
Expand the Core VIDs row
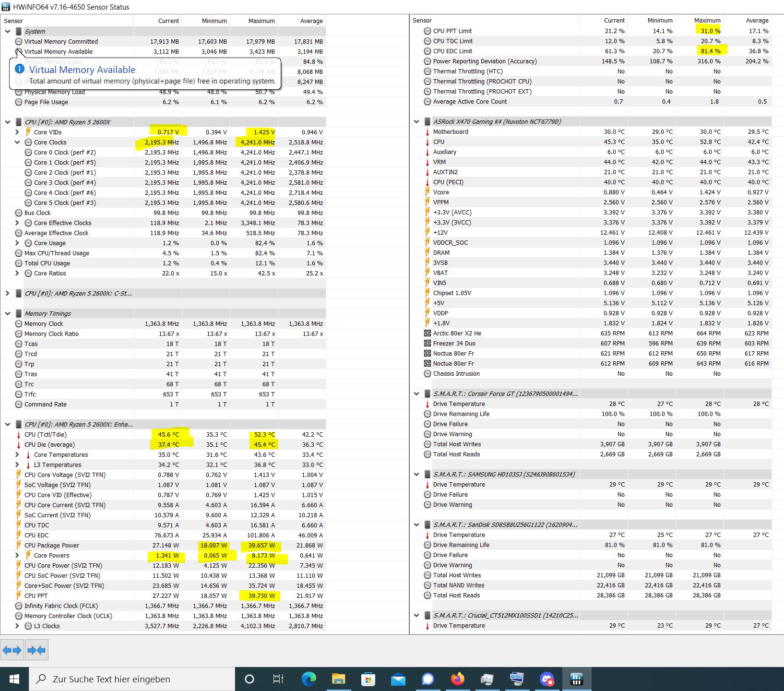pos(17,132)
